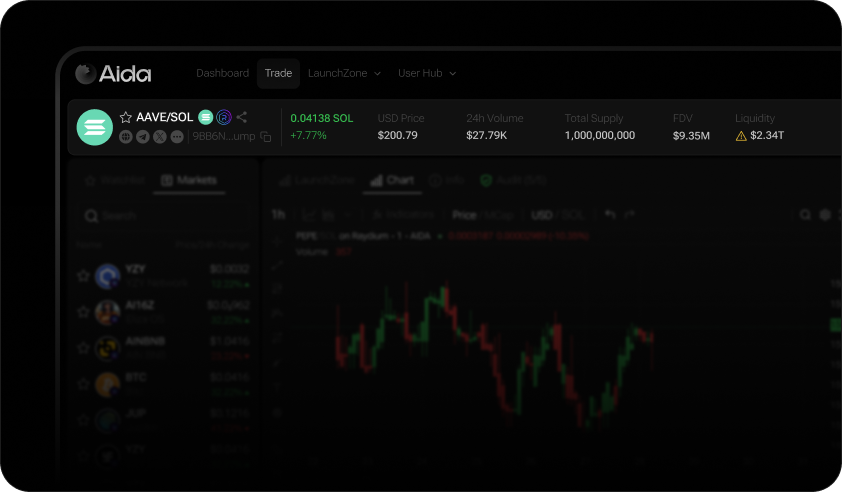Viewport: 842px width, 492px height.
Task: Open the 1h timeframe selector
Action: [279, 215]
